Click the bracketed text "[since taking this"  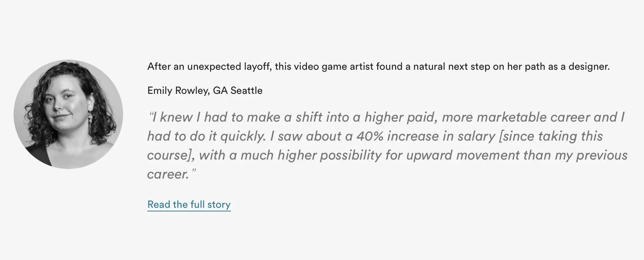[551, 136]
